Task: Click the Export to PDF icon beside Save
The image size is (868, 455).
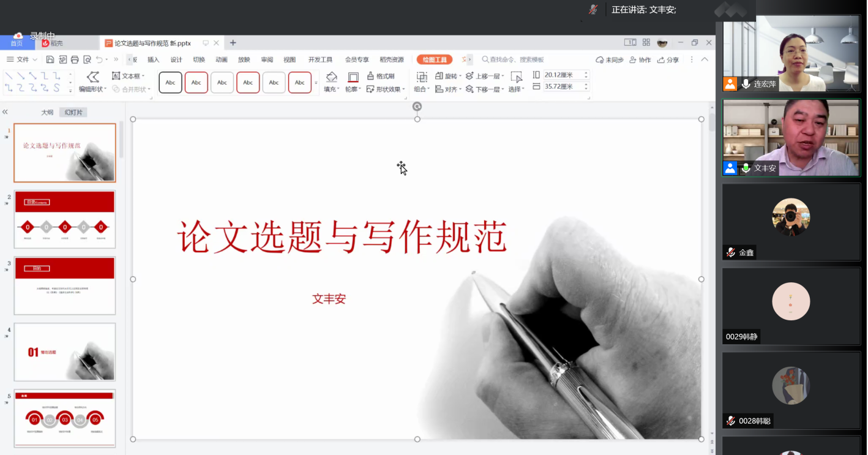Action: (62, 59)
